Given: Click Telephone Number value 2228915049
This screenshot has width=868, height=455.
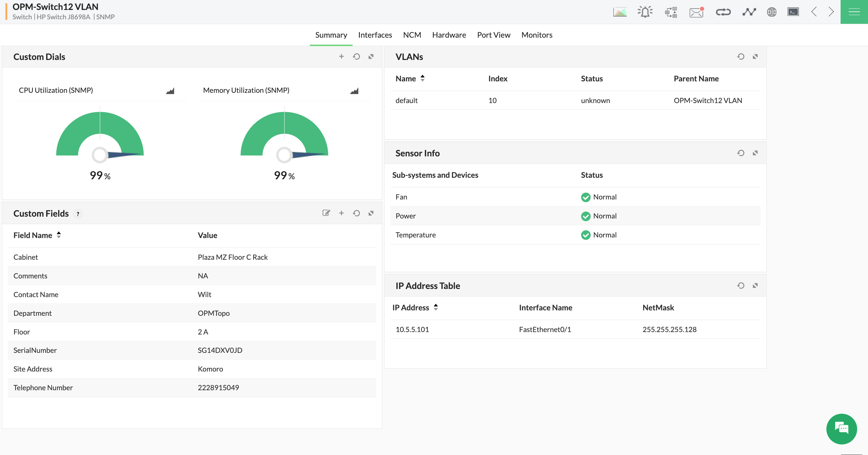Looking at the screenshot, I should pyautogui.click(x=218, y=388).
